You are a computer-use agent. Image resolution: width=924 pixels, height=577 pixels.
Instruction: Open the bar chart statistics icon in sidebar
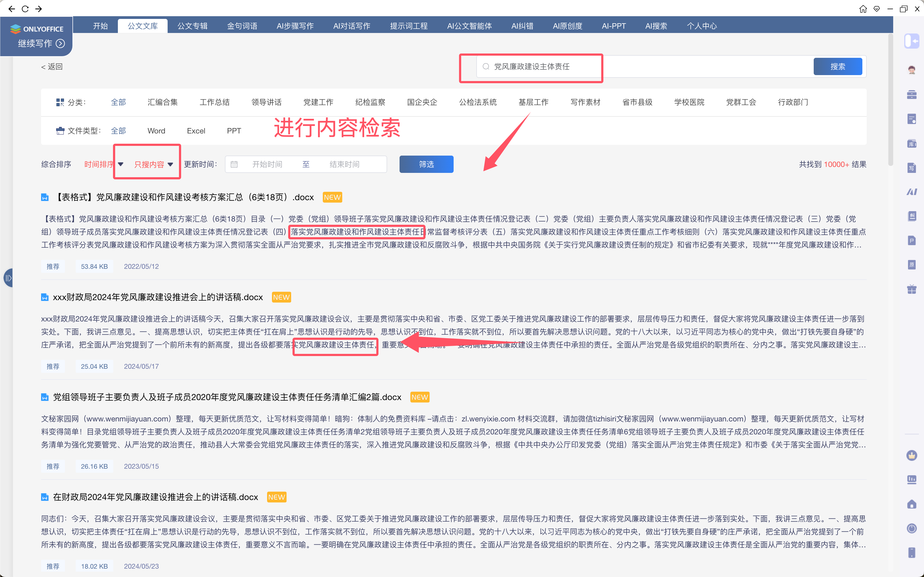click(912, 480)
